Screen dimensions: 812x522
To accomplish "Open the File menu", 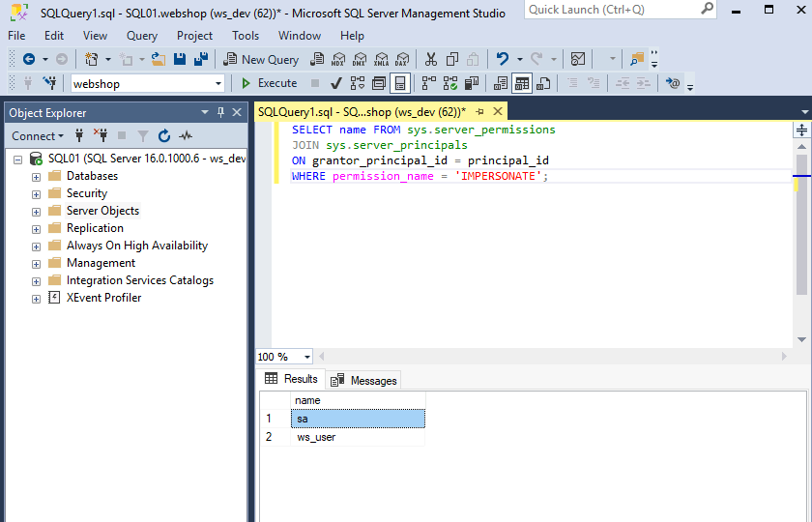I will pos(16,36).
